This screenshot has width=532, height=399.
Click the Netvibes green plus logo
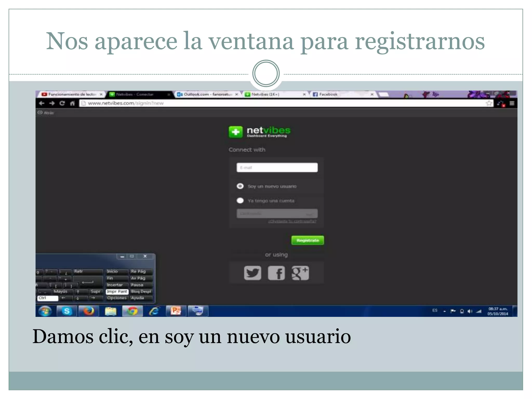pos(236,132)
